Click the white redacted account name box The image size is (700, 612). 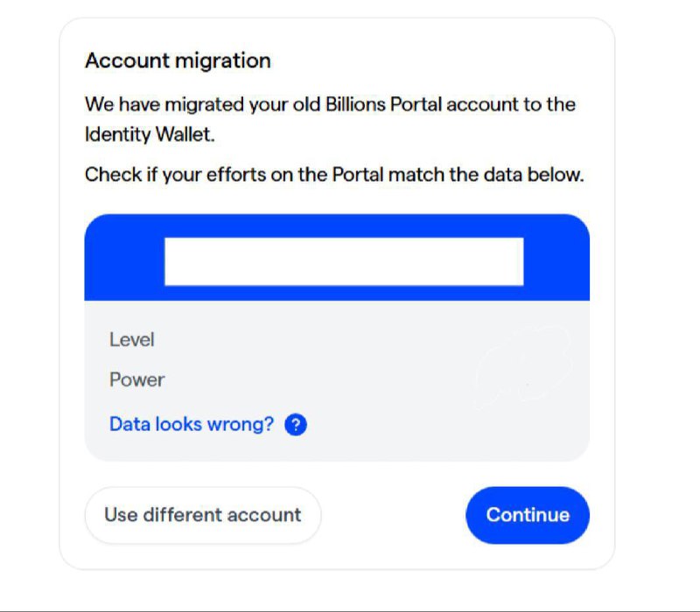[344, 261]
